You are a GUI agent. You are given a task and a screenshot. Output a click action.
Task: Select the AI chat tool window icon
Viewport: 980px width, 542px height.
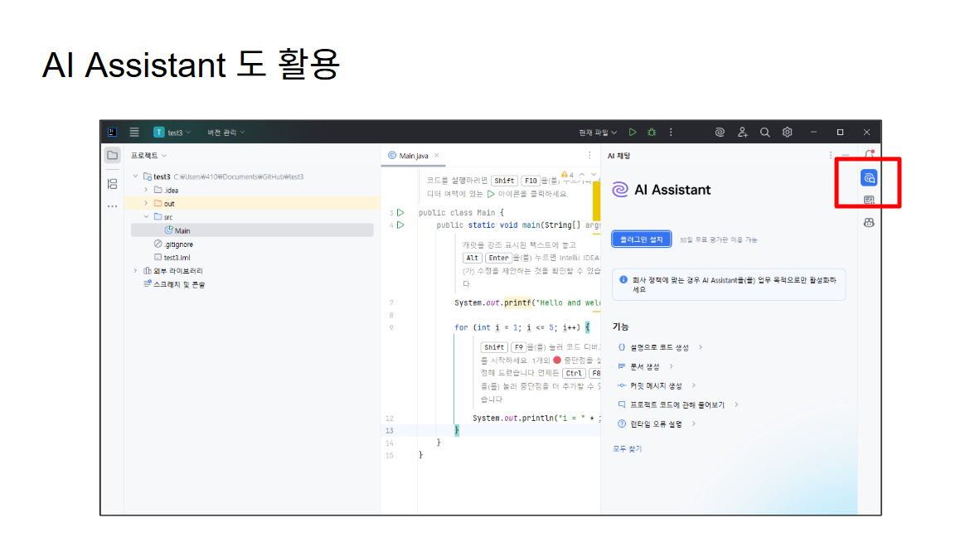click(869, 178)
